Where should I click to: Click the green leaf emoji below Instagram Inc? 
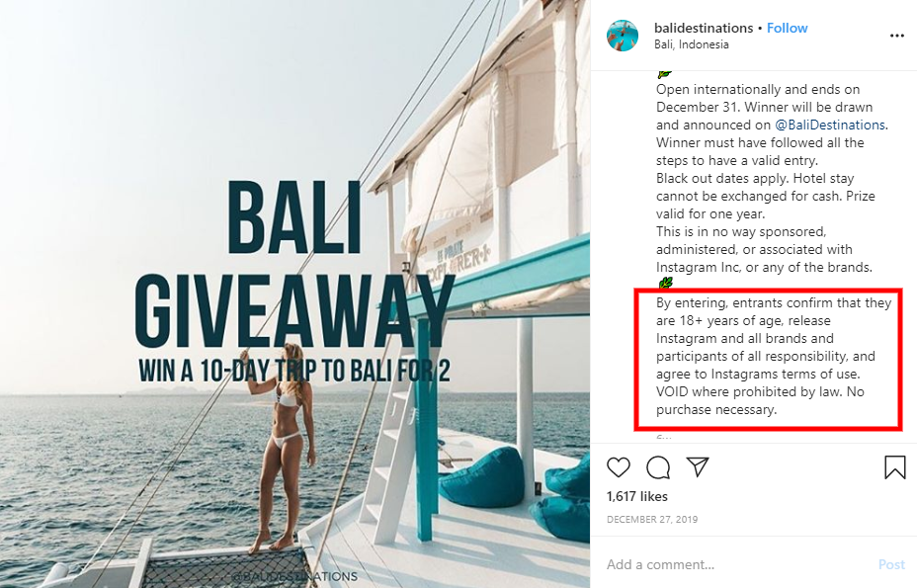665,284
